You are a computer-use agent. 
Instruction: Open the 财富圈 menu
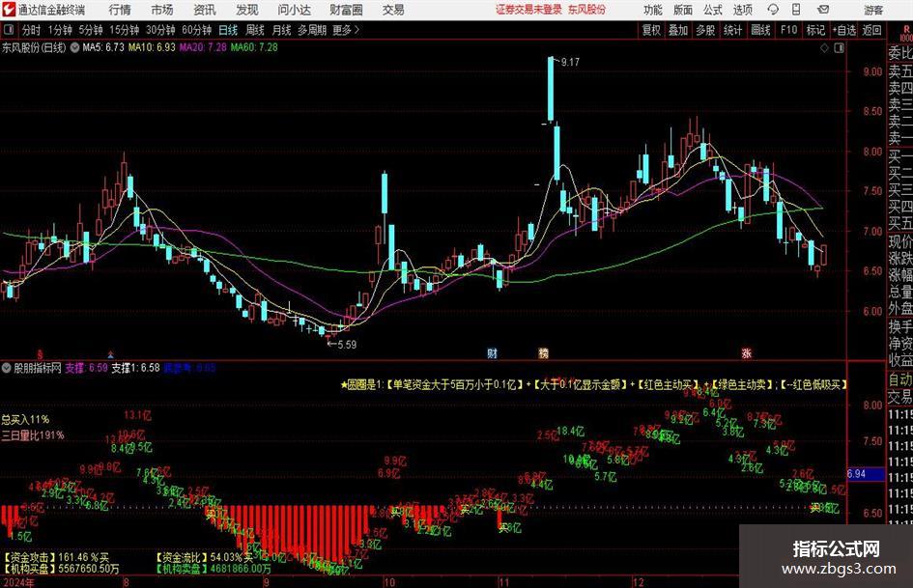tap(346, 10)
